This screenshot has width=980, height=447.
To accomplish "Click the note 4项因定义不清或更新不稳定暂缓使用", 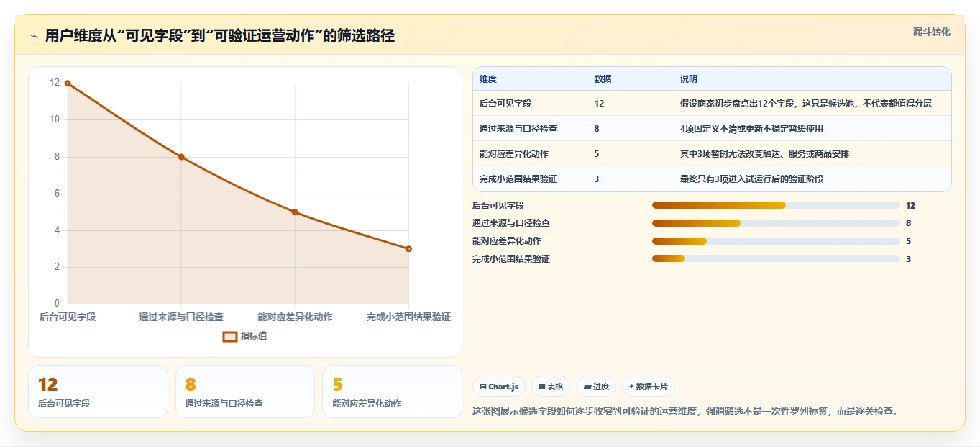I will tap(751, 129).
